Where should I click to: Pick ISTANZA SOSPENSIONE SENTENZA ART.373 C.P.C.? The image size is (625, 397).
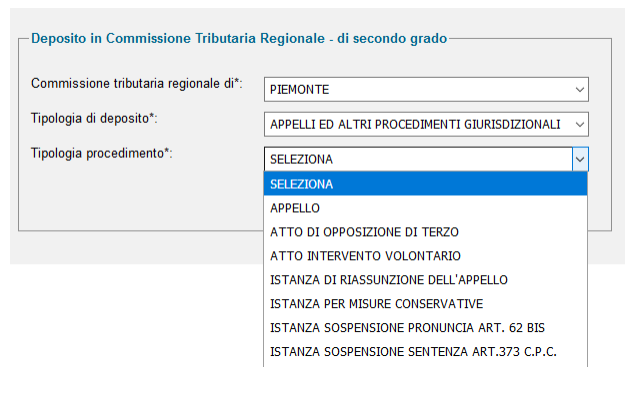click(425, 352)
